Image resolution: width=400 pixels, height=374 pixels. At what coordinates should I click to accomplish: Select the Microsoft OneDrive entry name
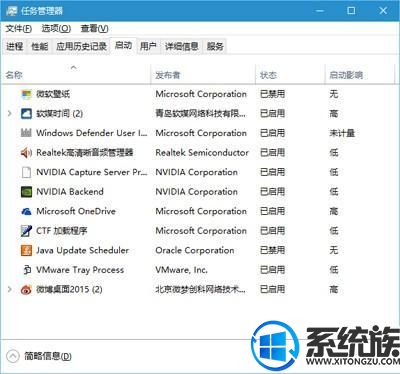[76, 211]
